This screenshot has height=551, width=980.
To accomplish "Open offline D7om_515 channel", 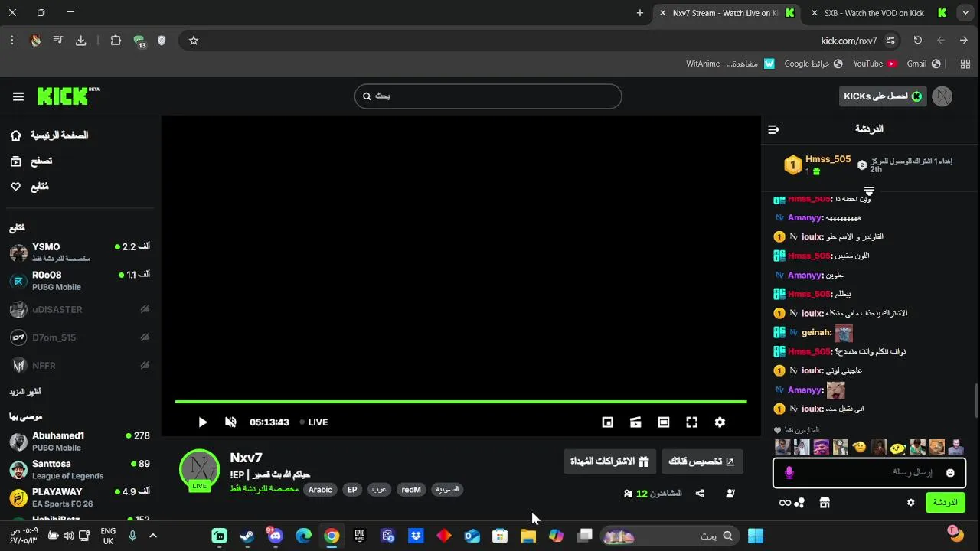I will [80, 337].
